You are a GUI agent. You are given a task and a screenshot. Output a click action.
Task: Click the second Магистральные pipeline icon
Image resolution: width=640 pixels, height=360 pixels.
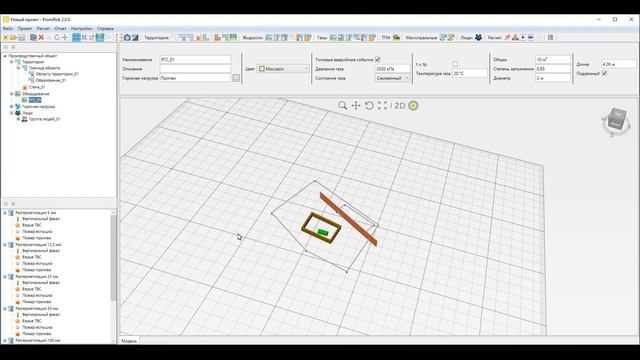[451, 38]
